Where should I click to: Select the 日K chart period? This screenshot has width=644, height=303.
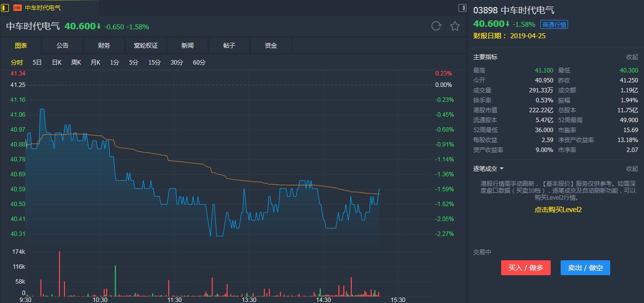click(x=57, y=63)
